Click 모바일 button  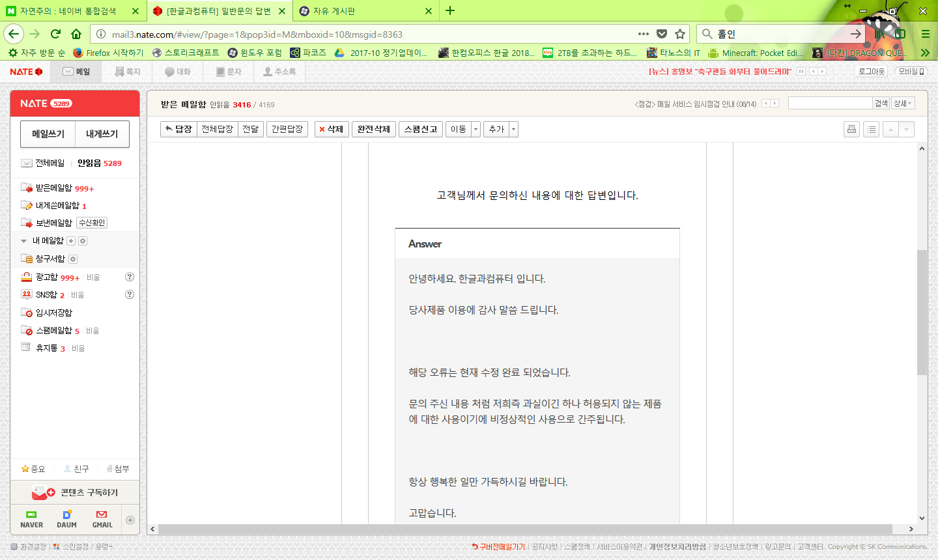click(x=911, y=72)
